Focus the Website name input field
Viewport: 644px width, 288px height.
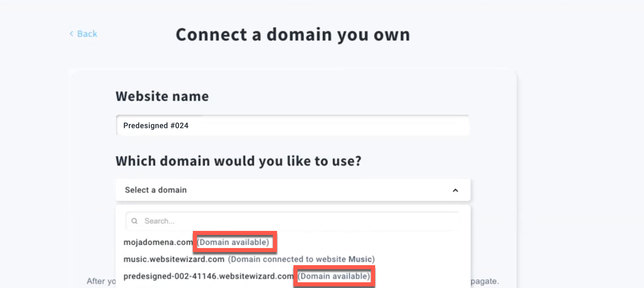tap(293, 126)
